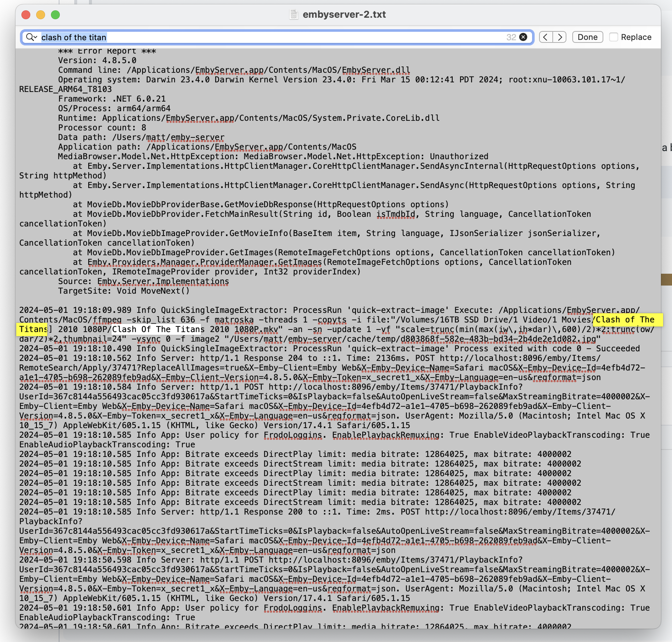This screenshot has height=642, width=672.
Task: Click the 'Processor count: 8' line
Action: pos(102,127)
